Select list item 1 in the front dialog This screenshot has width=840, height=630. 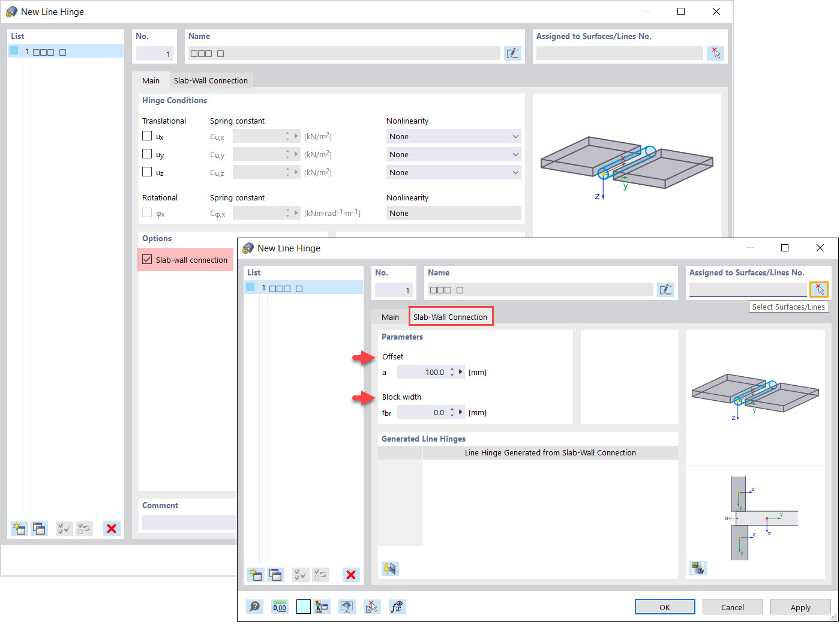(304, 288)
